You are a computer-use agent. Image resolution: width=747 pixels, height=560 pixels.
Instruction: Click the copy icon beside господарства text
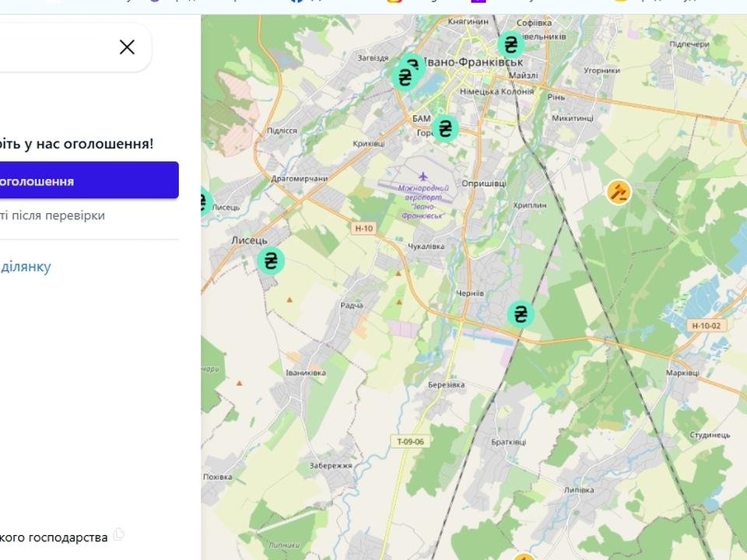click(x=118, y=534)
